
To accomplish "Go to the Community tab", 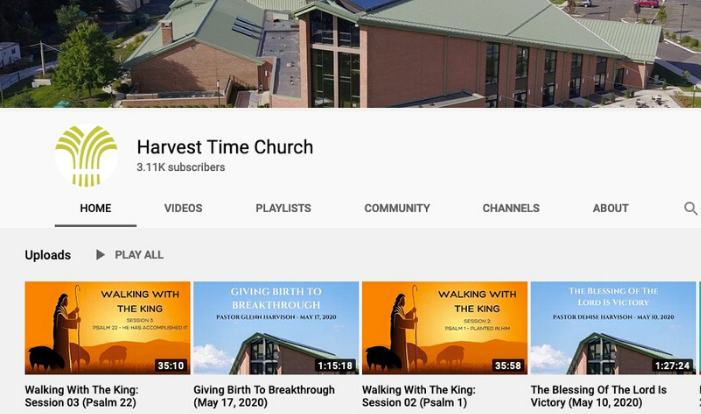I will 397,208.
